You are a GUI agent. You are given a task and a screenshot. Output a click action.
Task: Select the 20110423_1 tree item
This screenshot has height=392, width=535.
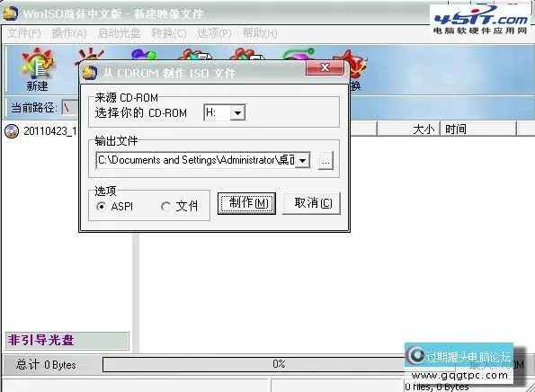(49, 130)
